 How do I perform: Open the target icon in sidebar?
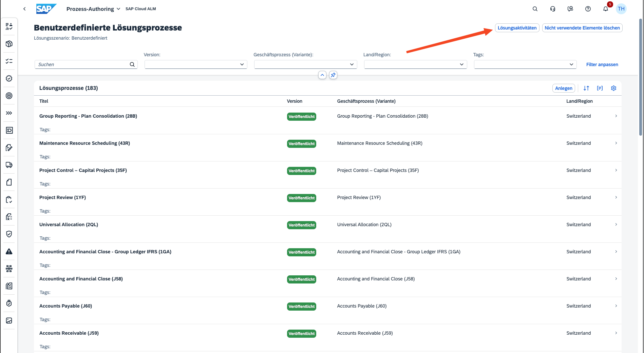click(x=9, y=96)
